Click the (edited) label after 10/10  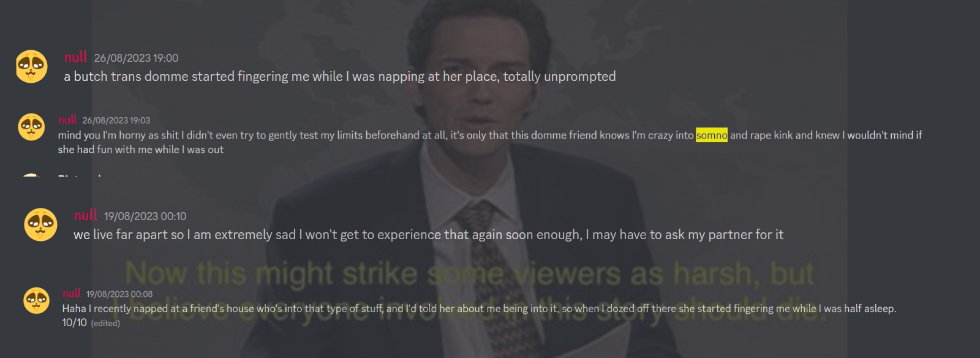(x=105, y=323)
